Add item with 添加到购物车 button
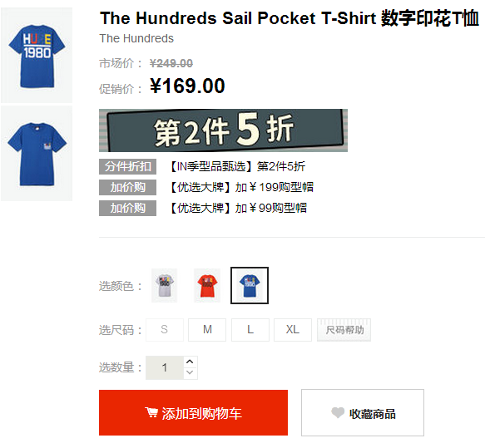Image resolution: width=485 pixels, height=448 pixels. point(193,413)
